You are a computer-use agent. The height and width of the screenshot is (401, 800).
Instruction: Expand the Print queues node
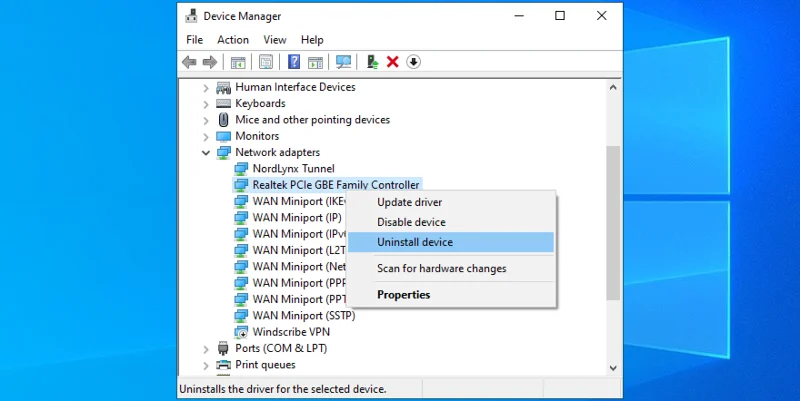(x=206, y=366)
